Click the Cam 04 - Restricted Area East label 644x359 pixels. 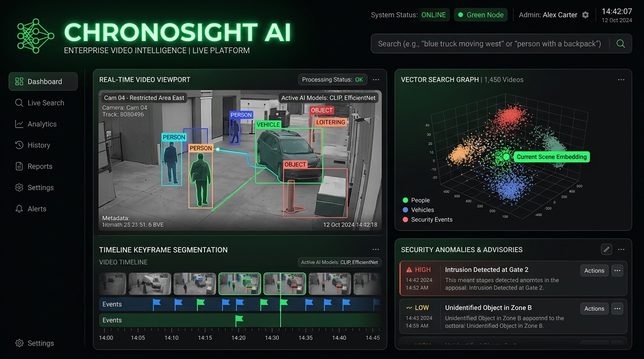coord(144,98)
